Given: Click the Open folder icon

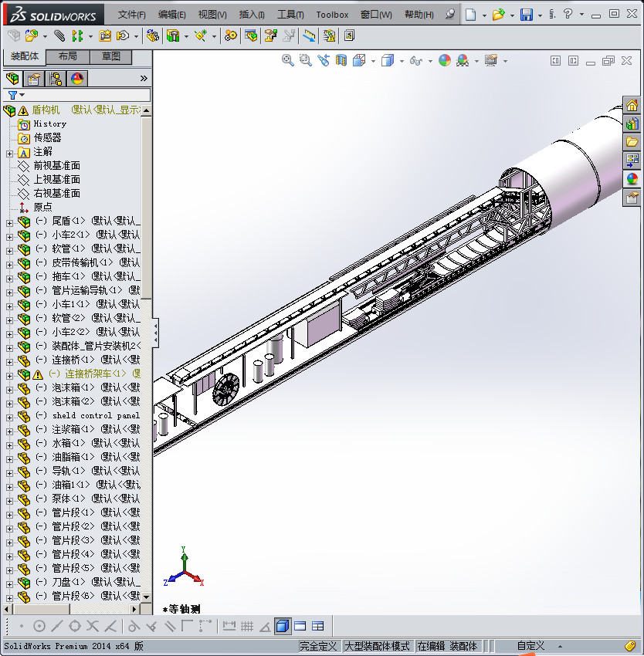Looking at the screenshot, I should (x=498, y=15).
